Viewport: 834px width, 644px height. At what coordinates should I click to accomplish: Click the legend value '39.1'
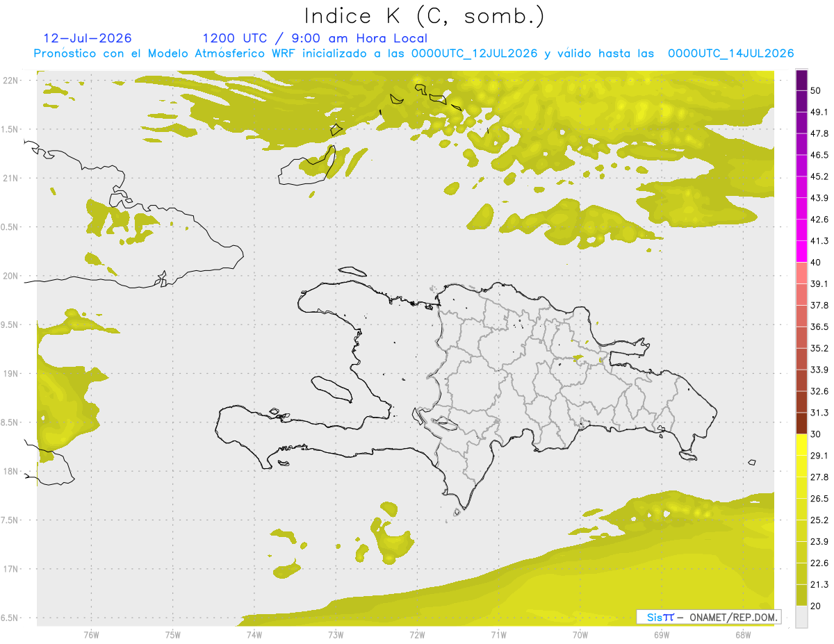pyautogui.click(x=819, y=283)
